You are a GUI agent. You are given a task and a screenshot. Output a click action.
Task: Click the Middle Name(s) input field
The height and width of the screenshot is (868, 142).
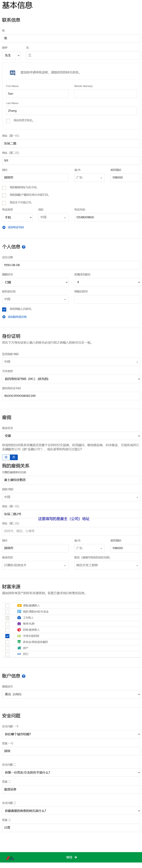[105, 94]
